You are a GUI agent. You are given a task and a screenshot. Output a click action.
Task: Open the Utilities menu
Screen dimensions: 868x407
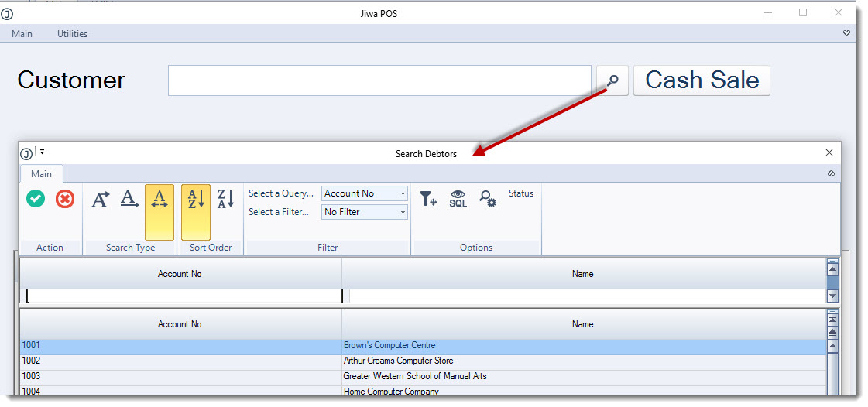[73, 34]
